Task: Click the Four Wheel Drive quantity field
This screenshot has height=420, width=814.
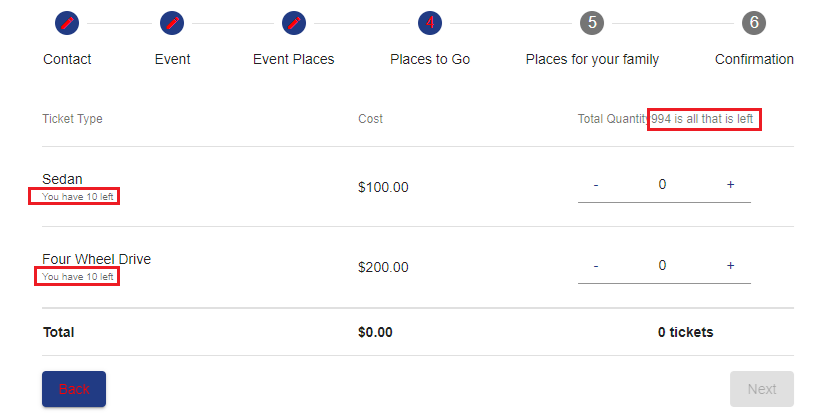Action: 662,266
